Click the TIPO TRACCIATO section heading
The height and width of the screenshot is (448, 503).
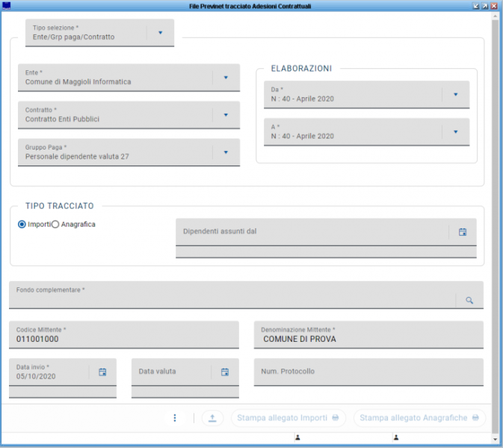(60, 206)
